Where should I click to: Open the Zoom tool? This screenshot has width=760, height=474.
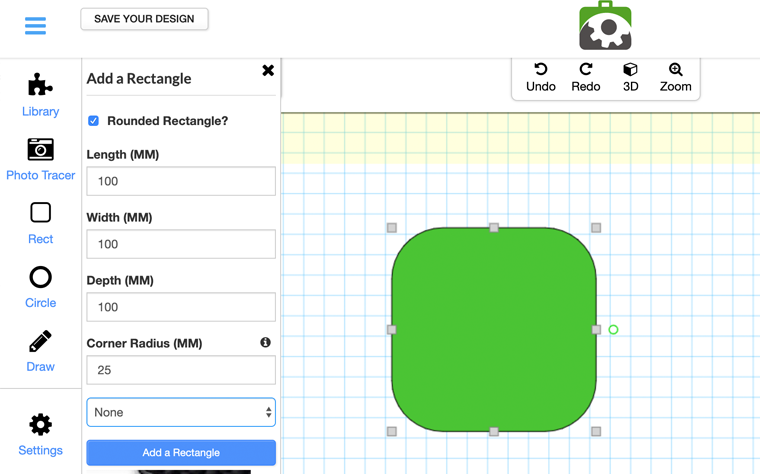click(x=675, y=78)
